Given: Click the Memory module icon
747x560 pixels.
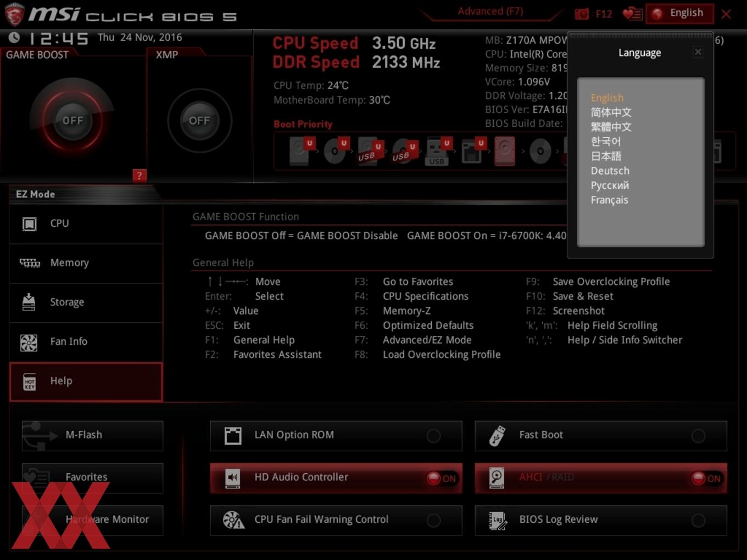Looking at the screenshot, I should coord(30,263).
